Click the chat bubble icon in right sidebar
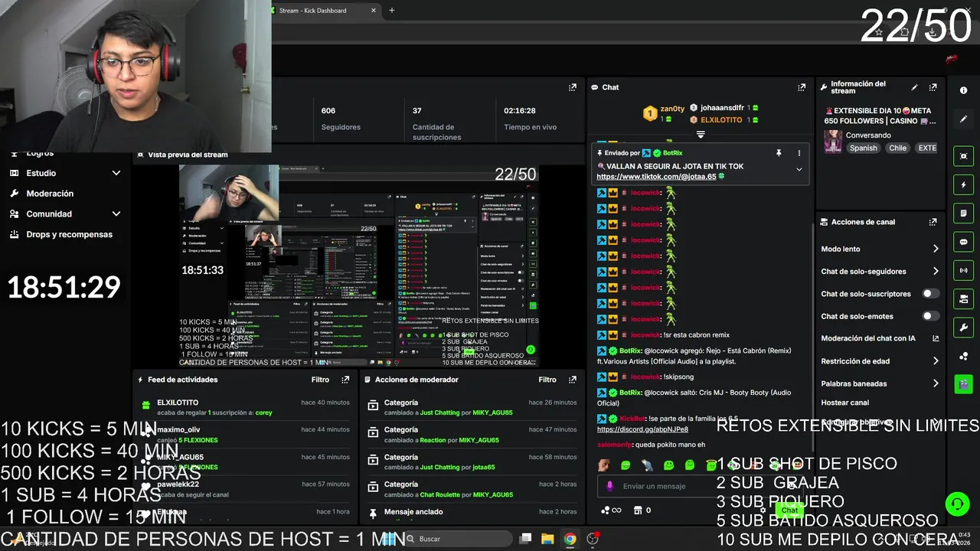This screenshot has width=980, height=551. tap(963, 242)
